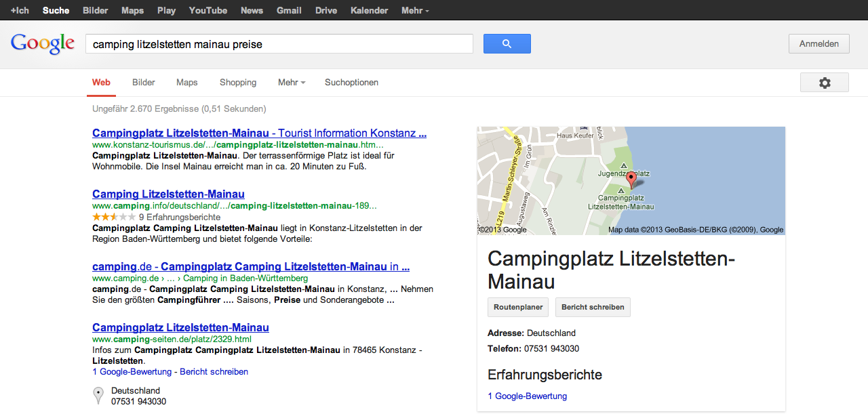Click the Jugendzeltplatz campsite icon on map
This screenshot has height=416, width=868.
624,165
